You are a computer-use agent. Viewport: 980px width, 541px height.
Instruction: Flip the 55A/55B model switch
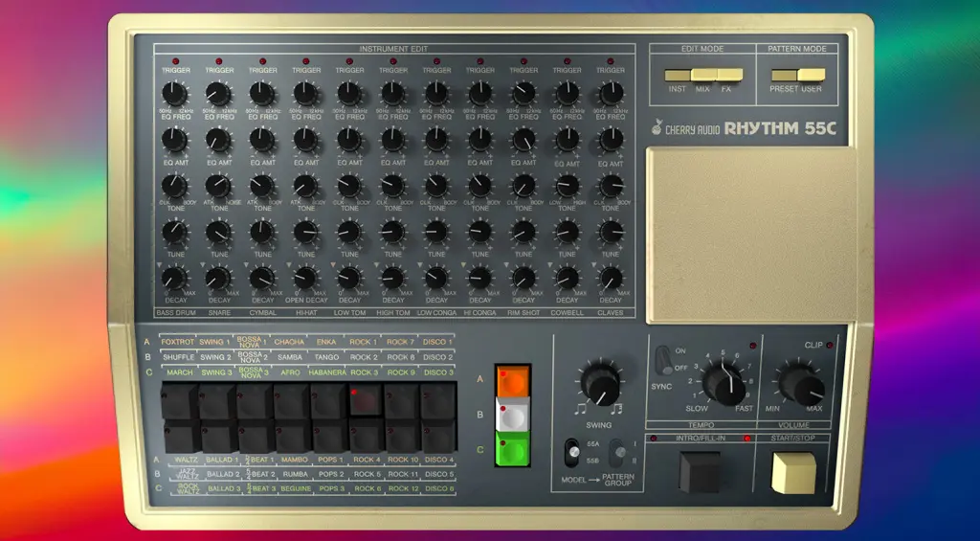[574, 450]
